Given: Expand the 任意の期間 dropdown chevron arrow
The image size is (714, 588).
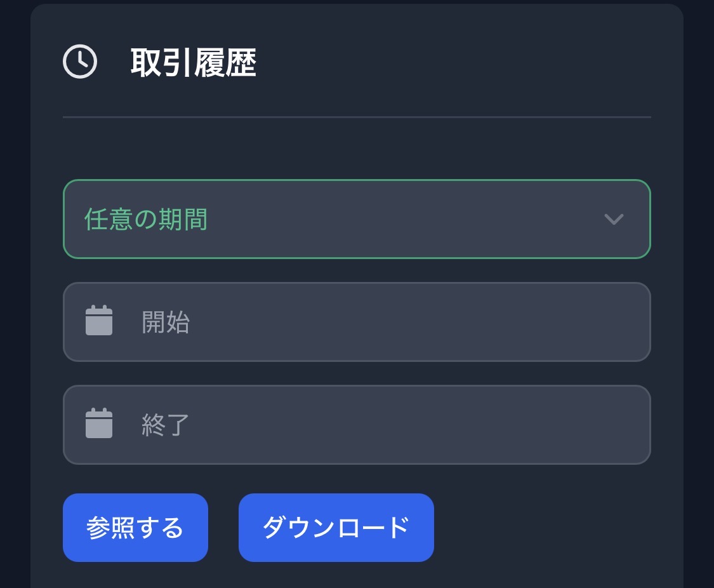Looking at the screenshot, I should point(614,220).
